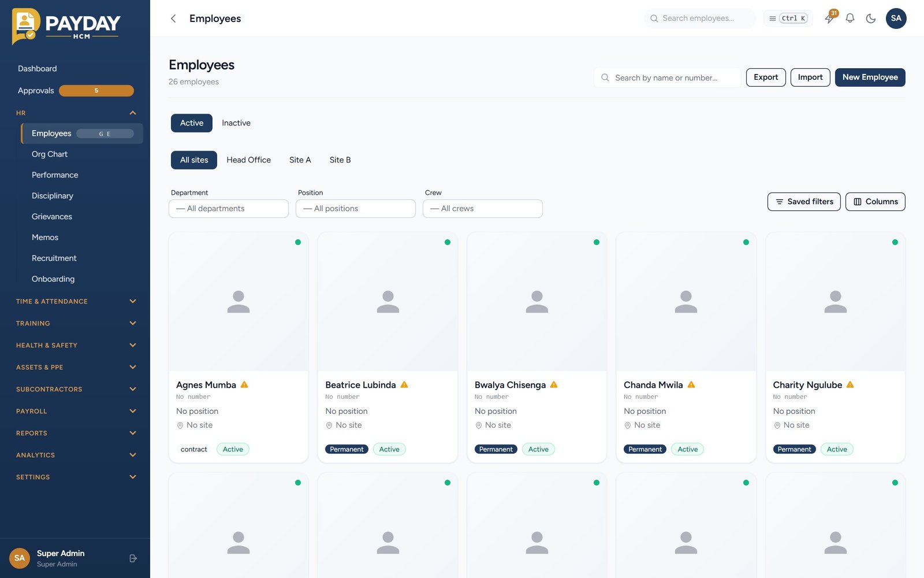Image resolution: width=924 pixels, height=578 pixels.
Task: Open the Crew dropdown
Action: [483, 209]
